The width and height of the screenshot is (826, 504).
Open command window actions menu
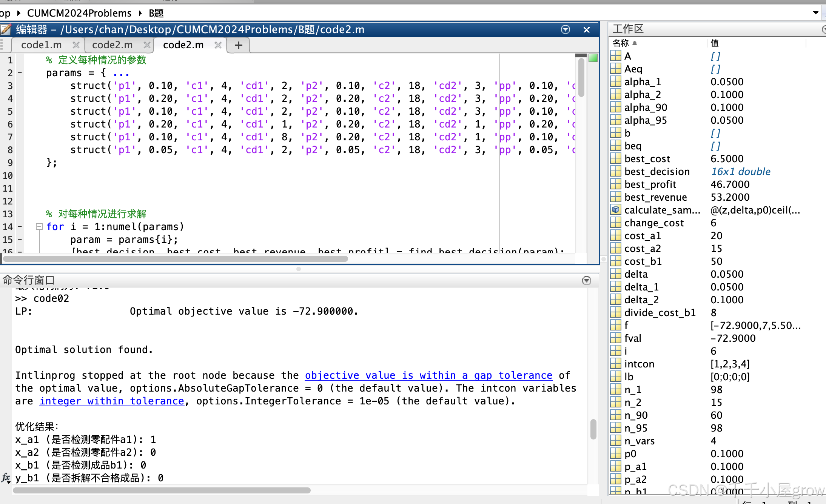pos(587,281)
